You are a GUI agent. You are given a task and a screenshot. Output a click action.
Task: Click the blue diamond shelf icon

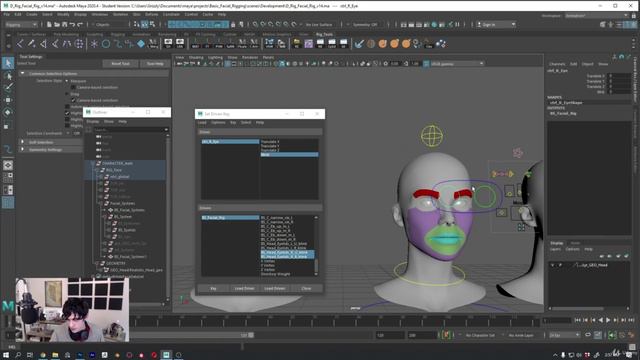point(141,43)
